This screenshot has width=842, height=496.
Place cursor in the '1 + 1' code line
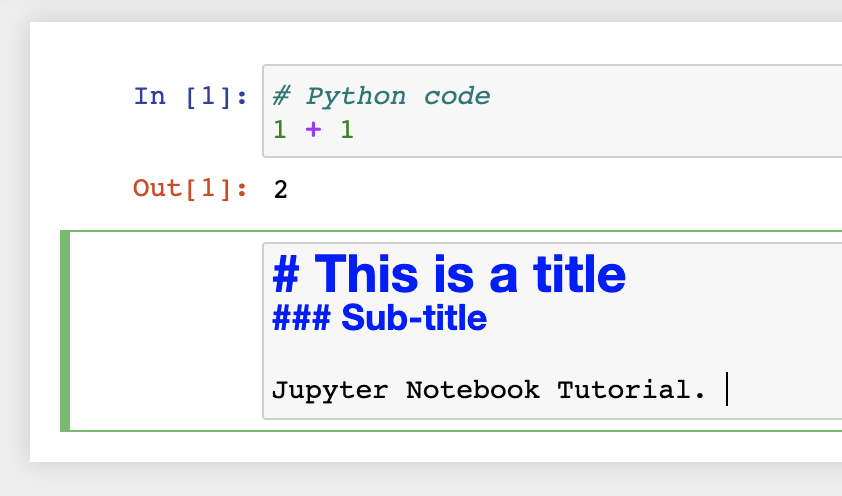tap(313, 130)
